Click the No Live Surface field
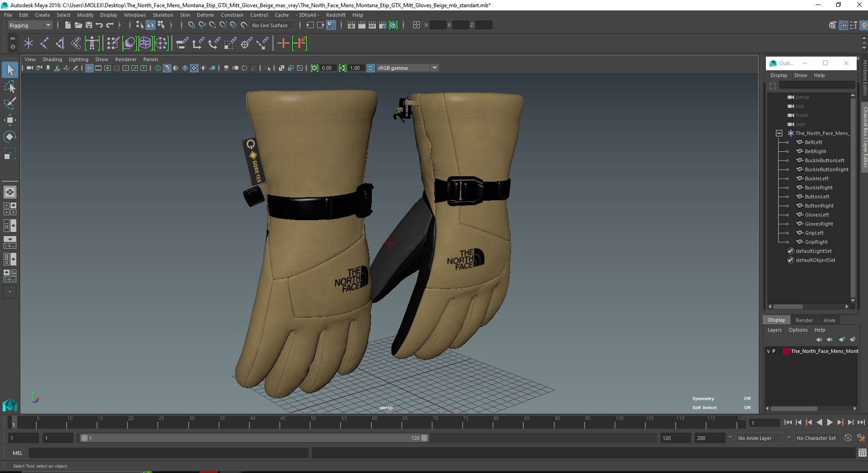The width and height of the screenshot is (868, 473). pyautogui.click(x=272, y=25)
